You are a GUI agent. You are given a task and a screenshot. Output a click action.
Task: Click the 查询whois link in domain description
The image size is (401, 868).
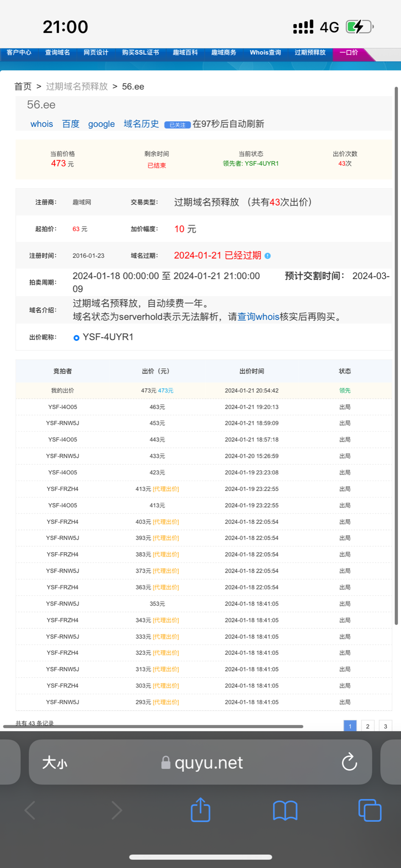[258, 317]
